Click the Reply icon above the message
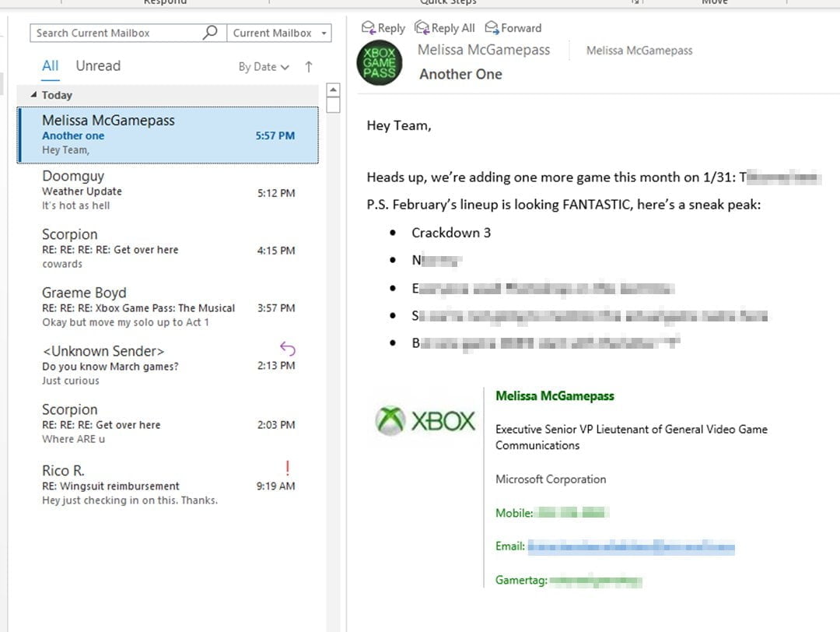 click(x=366, y=27)
